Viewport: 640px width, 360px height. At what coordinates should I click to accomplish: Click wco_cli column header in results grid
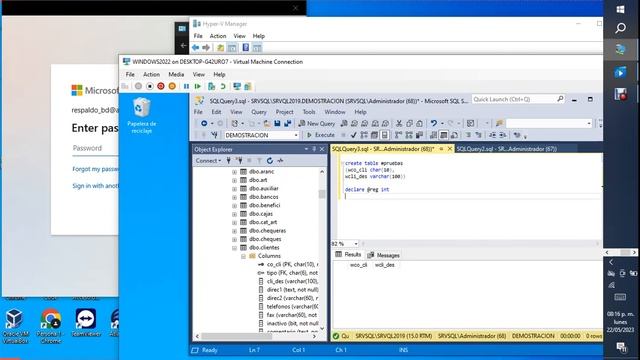point(358,265)
